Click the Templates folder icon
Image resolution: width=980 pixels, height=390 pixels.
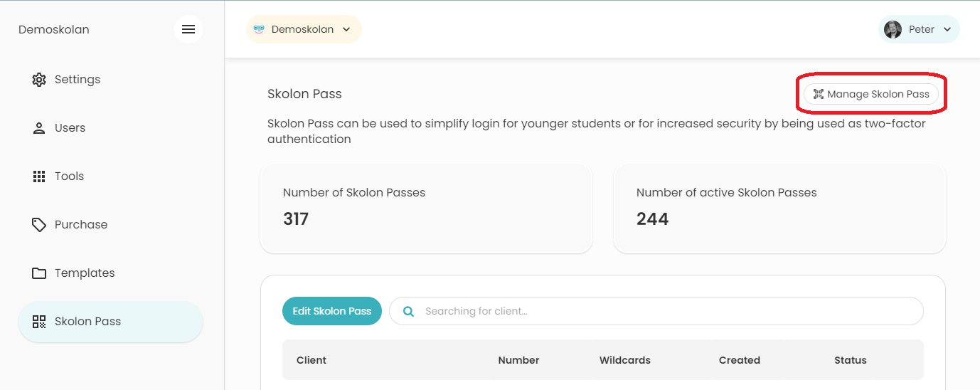39,273
